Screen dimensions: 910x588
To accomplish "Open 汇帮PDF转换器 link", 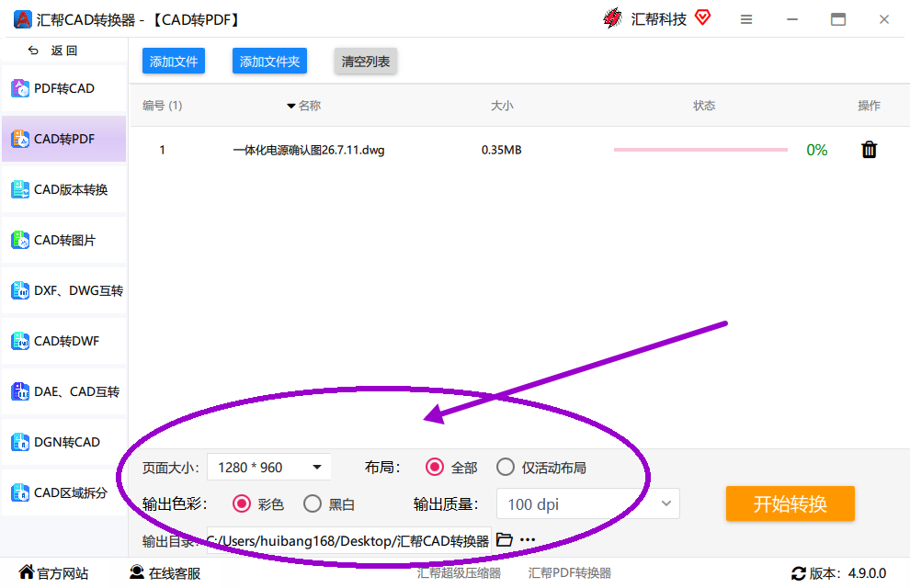I will pos(570,573).
